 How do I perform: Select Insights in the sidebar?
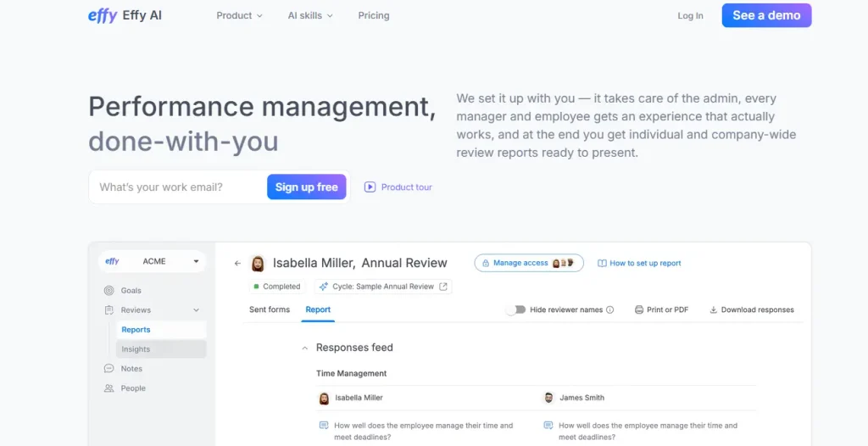point(161,349)
